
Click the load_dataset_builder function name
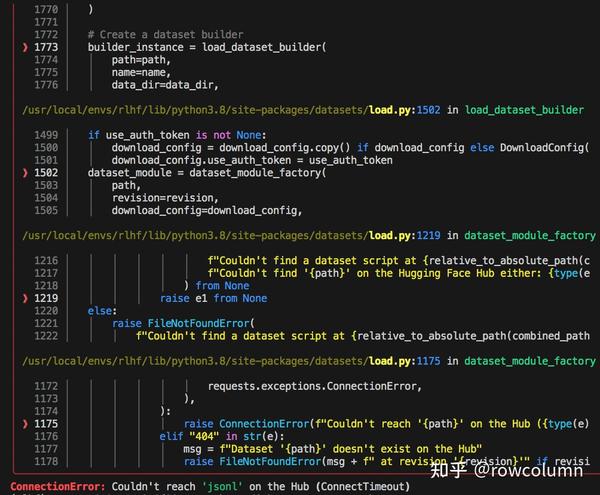coord(524,110)
